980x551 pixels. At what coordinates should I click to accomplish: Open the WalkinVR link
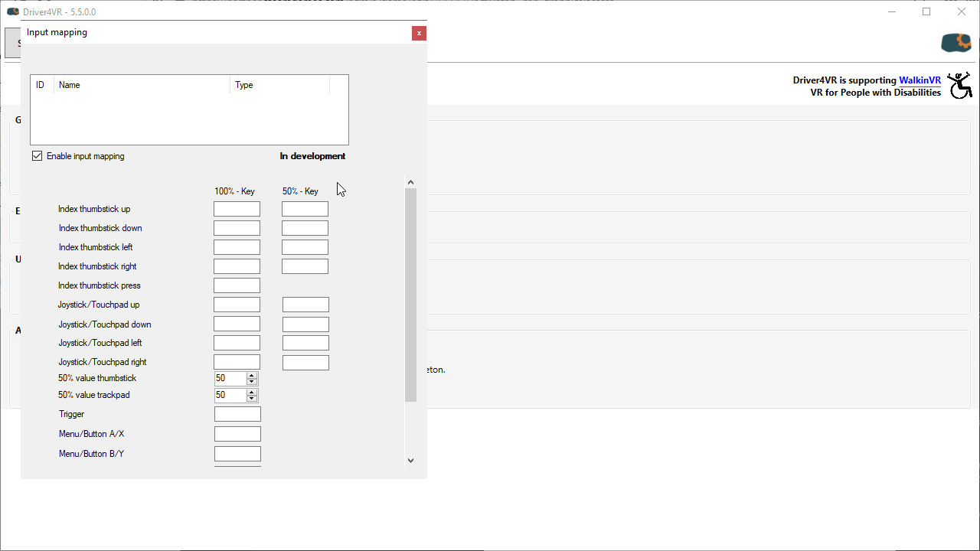tap(920, 80)
